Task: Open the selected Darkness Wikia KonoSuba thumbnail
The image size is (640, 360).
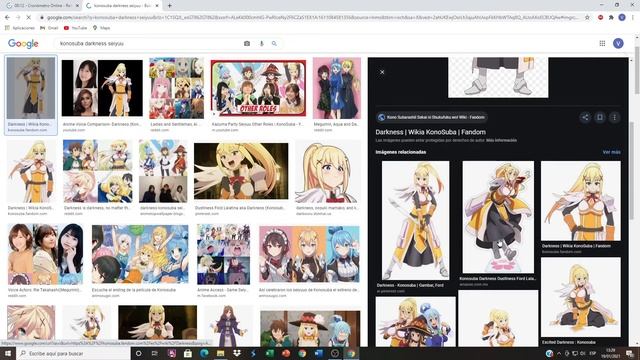Action: tap(31, 88)
